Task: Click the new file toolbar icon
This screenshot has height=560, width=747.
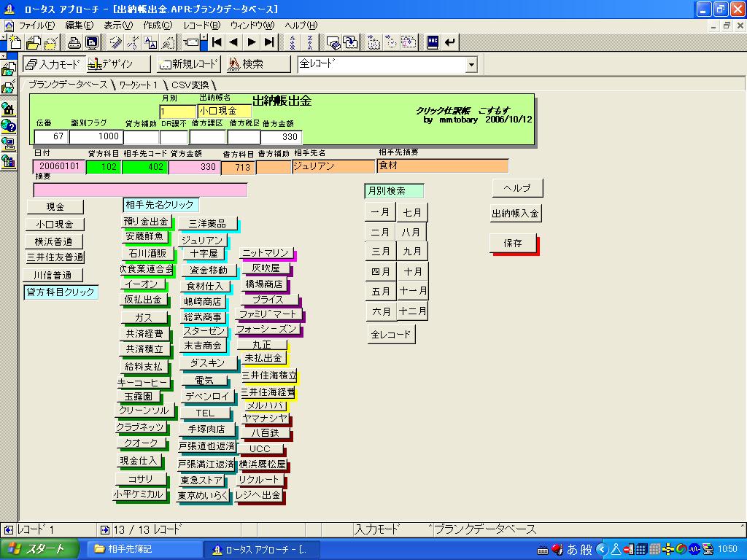Action: click(x=15, y=42)
